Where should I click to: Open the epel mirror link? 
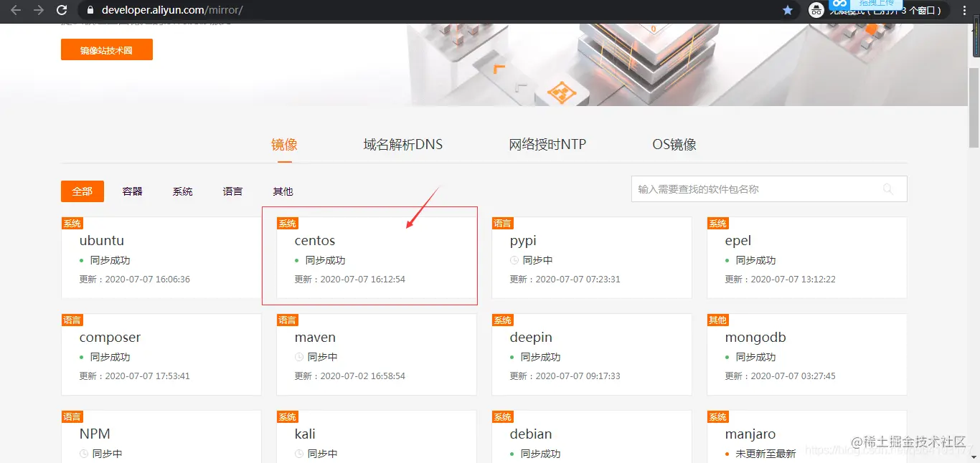738,242
